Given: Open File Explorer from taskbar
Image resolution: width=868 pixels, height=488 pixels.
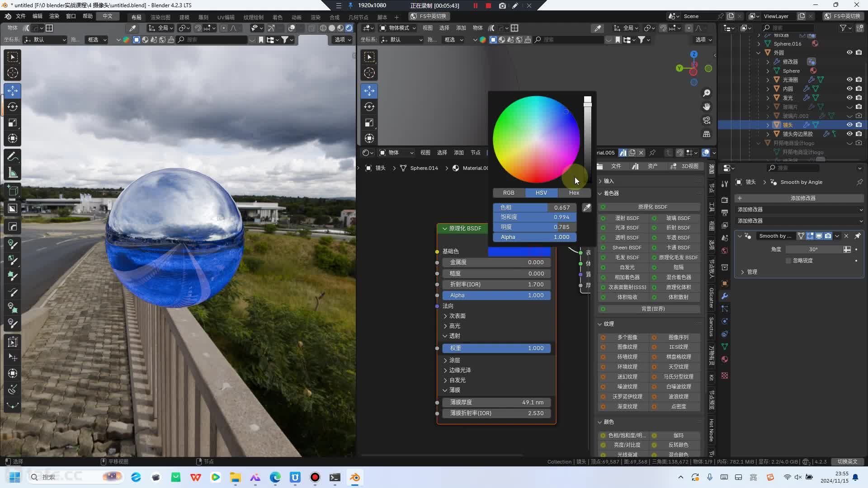Looking at the screenshot, I should [x=235, y=477].
